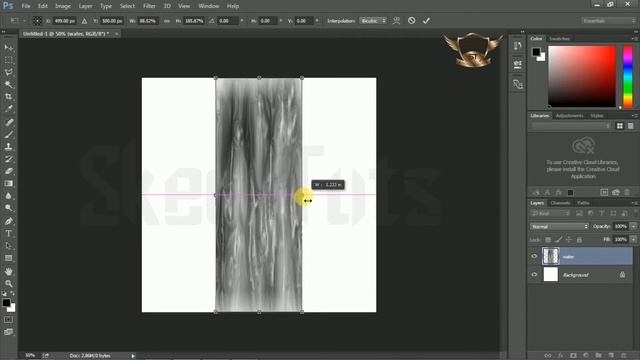
Task: Select the Path Selection tool
Action: click(9, 246)
